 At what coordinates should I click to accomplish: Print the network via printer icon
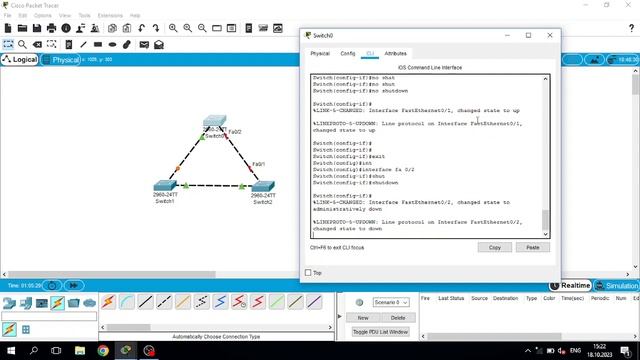(x=51, y=28)
